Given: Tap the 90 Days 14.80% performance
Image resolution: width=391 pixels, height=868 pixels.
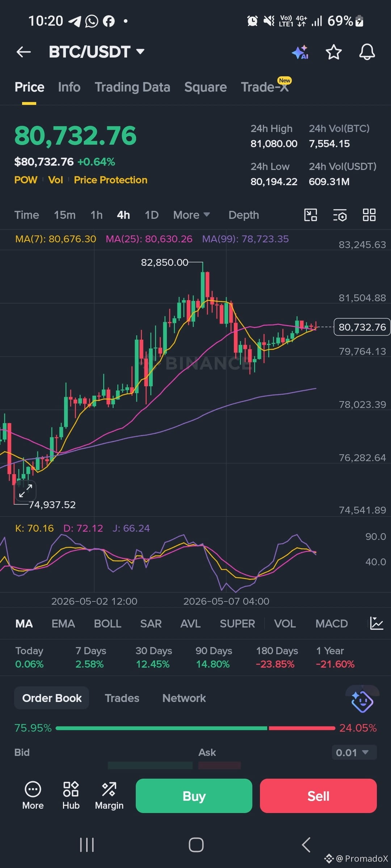Looking at the screenshot, I should pos(214,657).
